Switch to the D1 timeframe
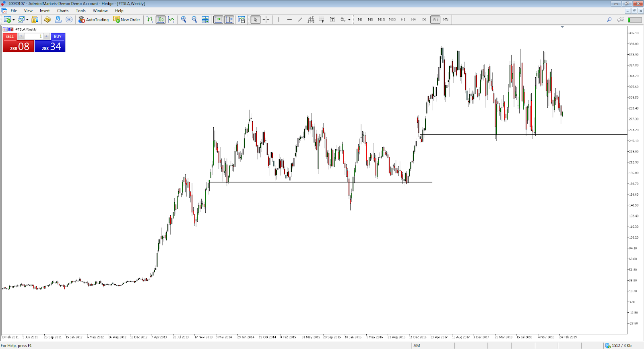Viewport: 644px width, 349px height. point(424,19)
